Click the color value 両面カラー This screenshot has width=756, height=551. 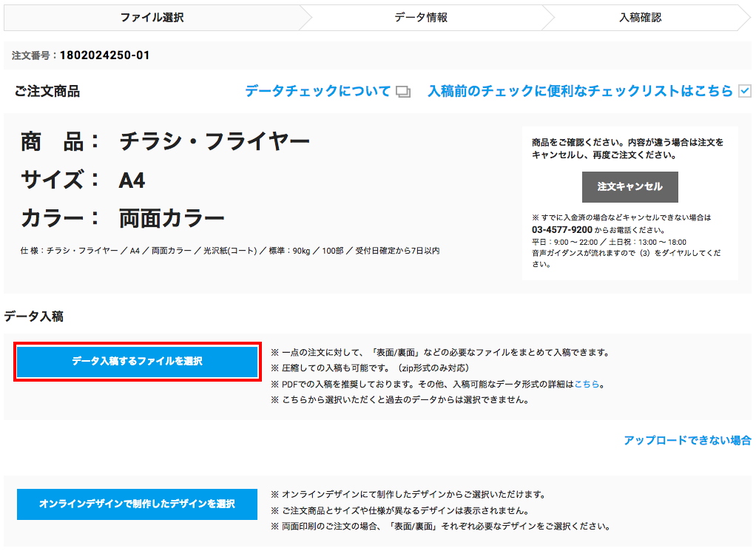click(x=172, y=218)
